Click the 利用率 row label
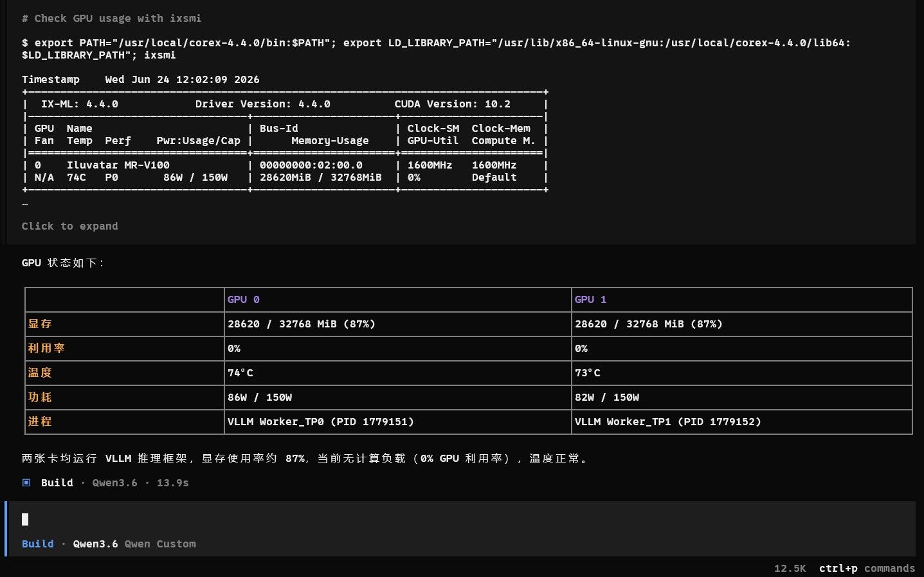 point(46,348)
